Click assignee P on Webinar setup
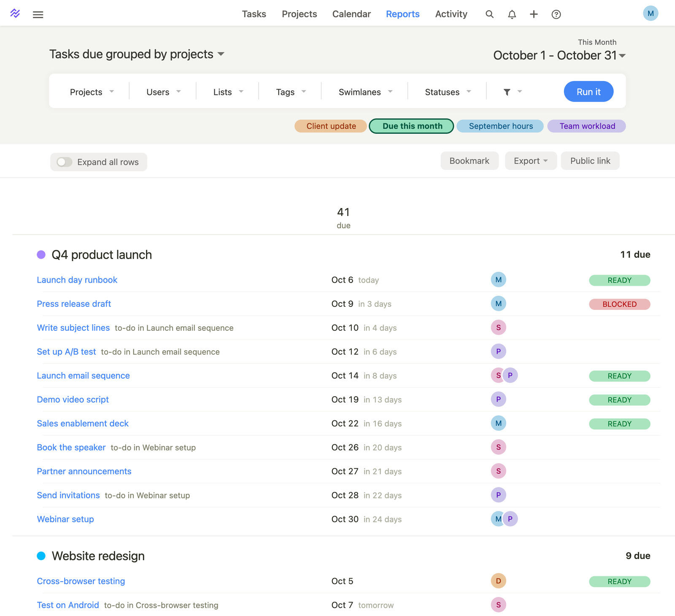Image resolution: width=675 pixels, height=616 pixels. pos(510,519)
